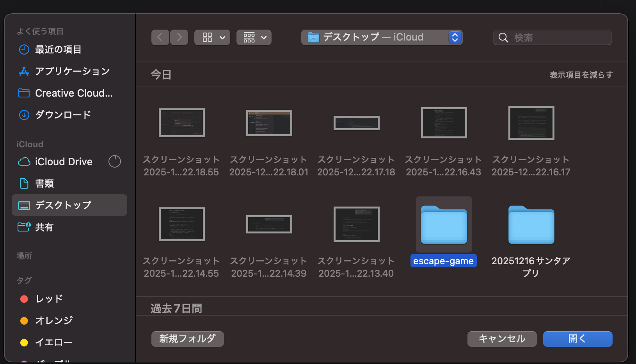Open 書類 under iCloud section
The image size is (636, 364).
click(x=44, y=183)
